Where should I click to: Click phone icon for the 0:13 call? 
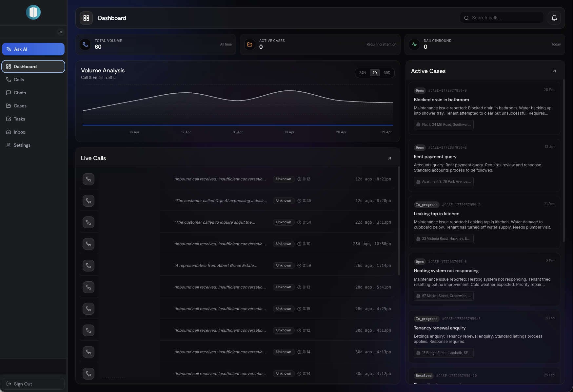click(x=89, y=287)
